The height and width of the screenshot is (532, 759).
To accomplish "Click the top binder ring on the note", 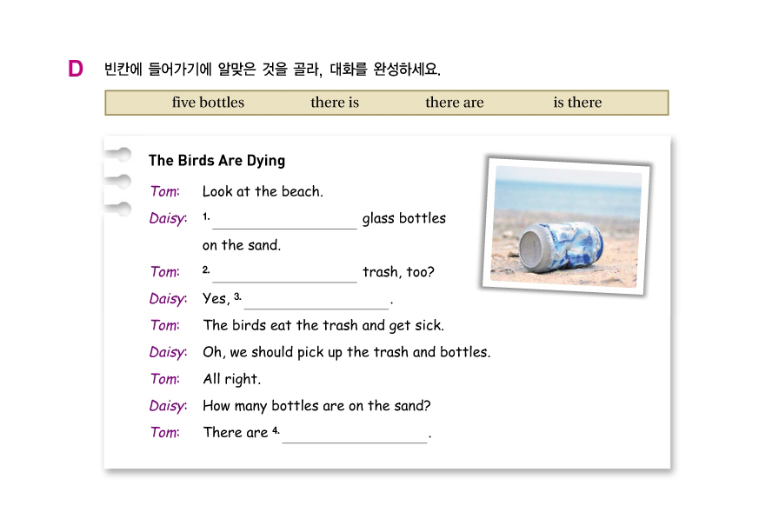I will tap(117, 156).
